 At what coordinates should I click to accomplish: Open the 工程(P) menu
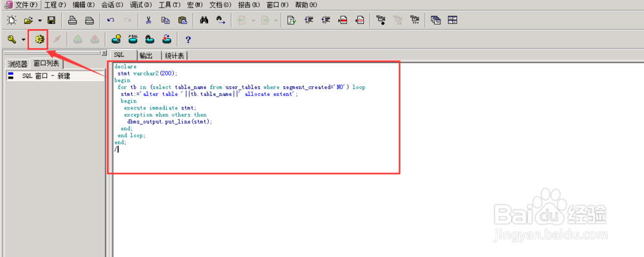(55, 5)
